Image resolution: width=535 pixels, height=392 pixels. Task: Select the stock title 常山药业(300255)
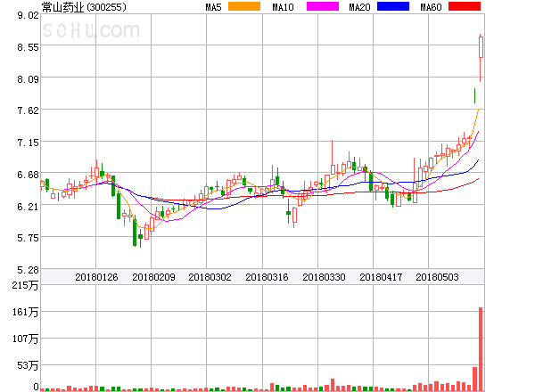coord(84,7)
